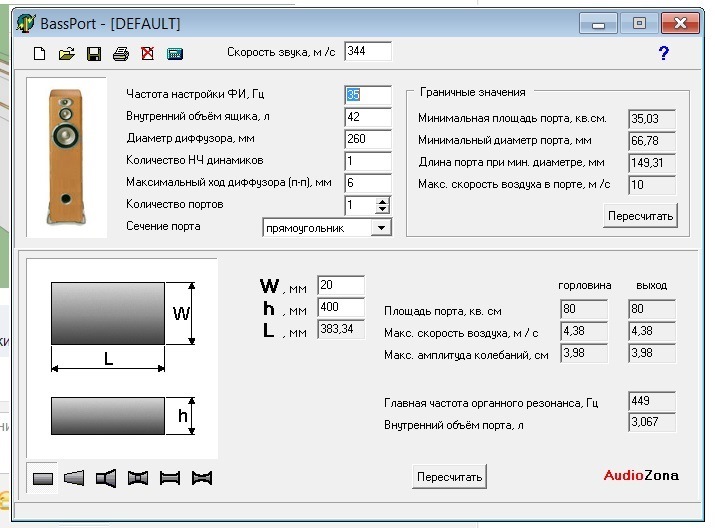Edit the W, мм width field

click(341, 285)
